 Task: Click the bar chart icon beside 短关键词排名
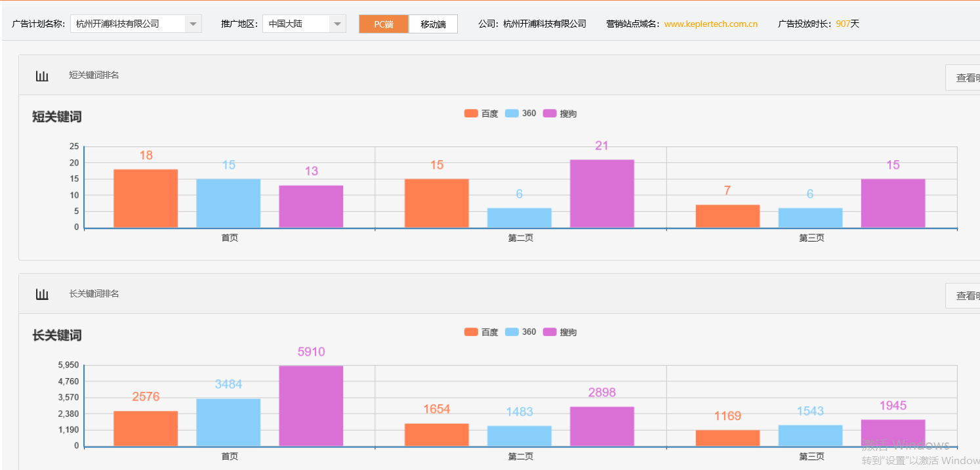[42, 75]
